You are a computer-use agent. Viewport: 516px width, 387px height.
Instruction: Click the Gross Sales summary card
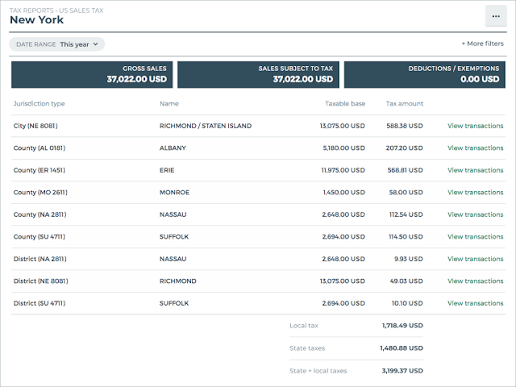point(92,75)
